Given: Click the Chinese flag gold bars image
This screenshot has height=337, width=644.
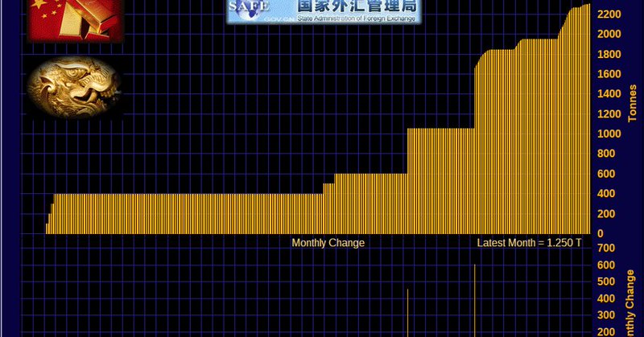Looking at the screenshot, I should pyautogui.click(x=75, y=21).
